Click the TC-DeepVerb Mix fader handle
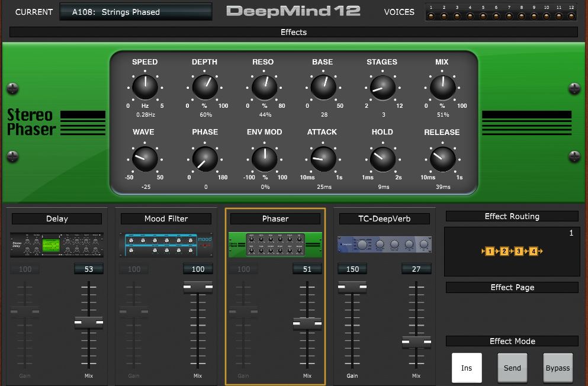588x386 pixels. click(416, 342)
